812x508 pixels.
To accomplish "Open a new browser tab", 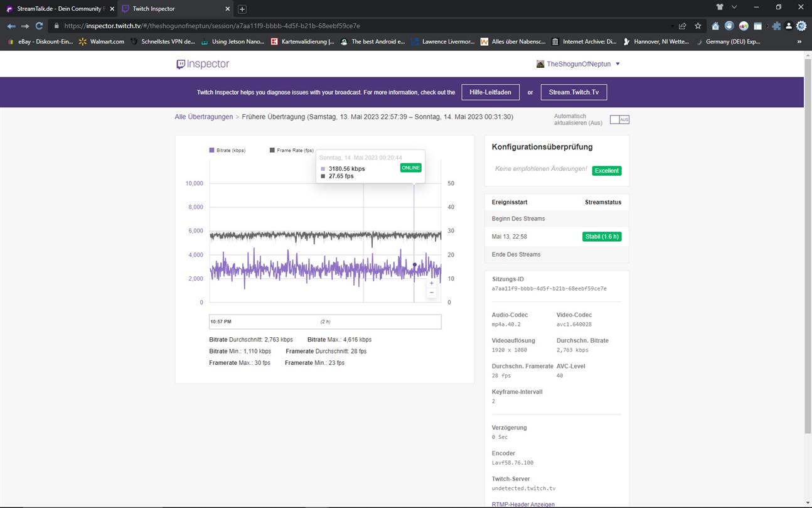I will 242,9.
